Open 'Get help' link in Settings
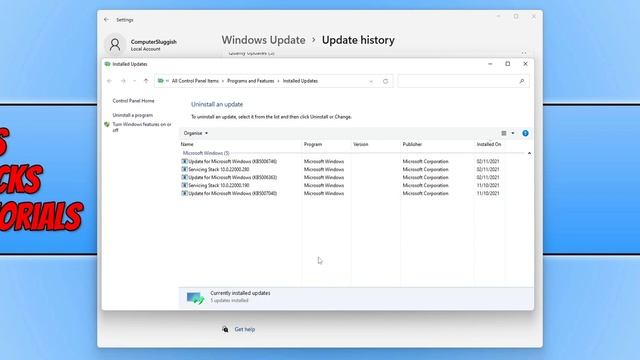 (x=244, y=329)
